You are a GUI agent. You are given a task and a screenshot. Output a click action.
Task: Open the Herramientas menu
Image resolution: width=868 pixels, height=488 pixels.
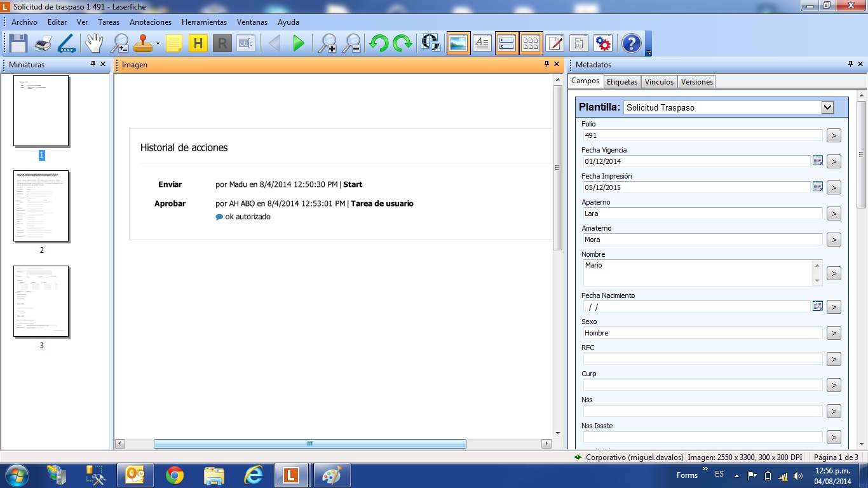(x=204, y=22)
